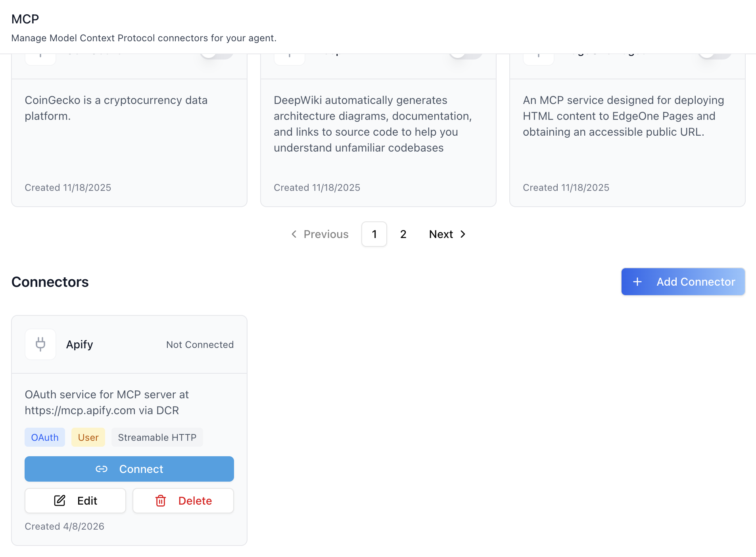
Task: Click the Not Connected status text
Action: point(200,344)
